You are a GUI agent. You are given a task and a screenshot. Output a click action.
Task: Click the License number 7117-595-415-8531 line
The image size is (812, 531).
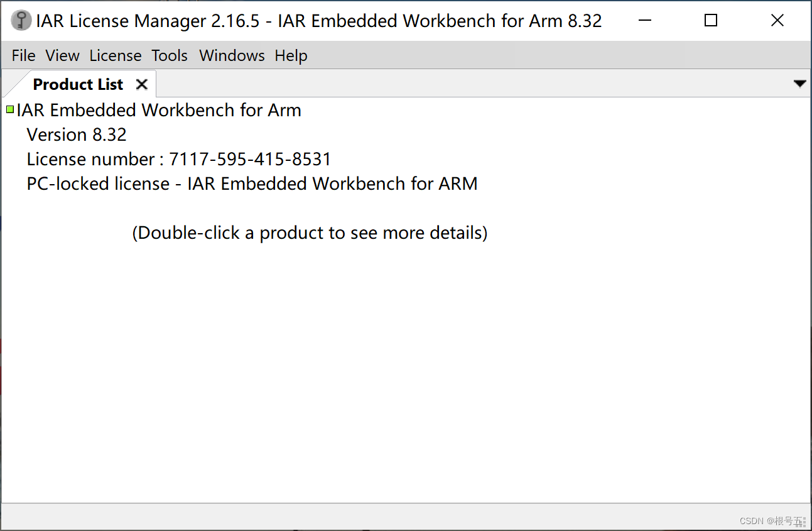click(x=179, y=159)
